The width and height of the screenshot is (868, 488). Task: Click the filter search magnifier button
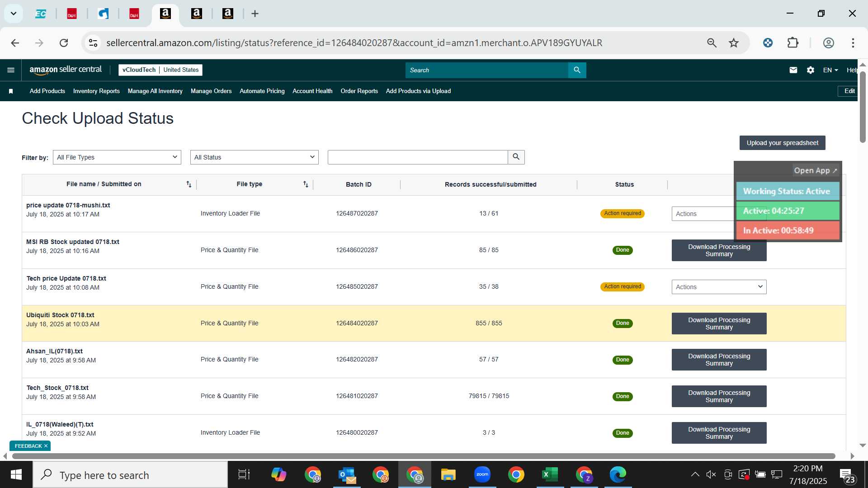516,157
